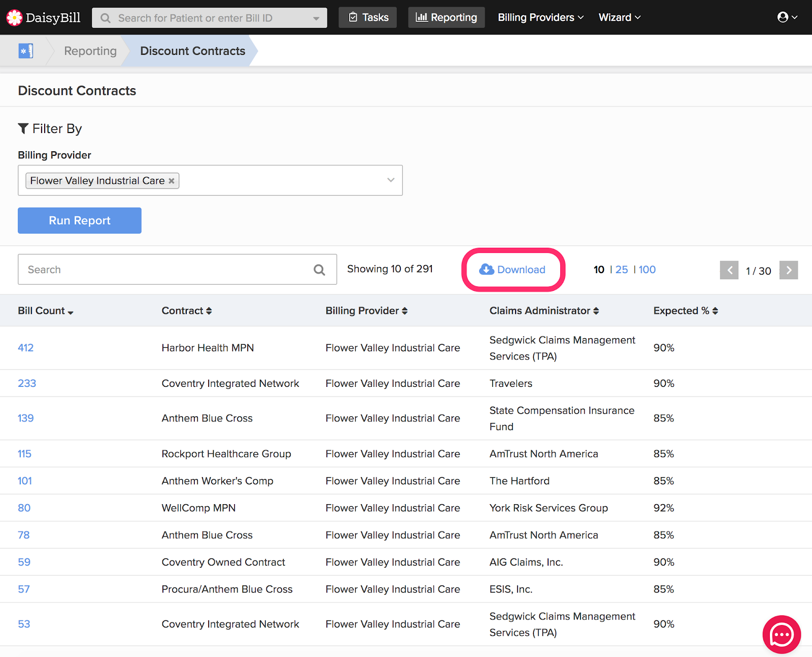Show 10 rows per page
812x657 pixels.
coord(599,270)
